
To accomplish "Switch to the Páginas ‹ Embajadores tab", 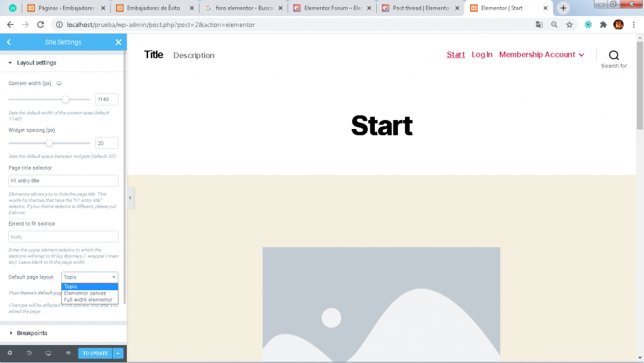I will pyautogui.click(x=66, y=8).
